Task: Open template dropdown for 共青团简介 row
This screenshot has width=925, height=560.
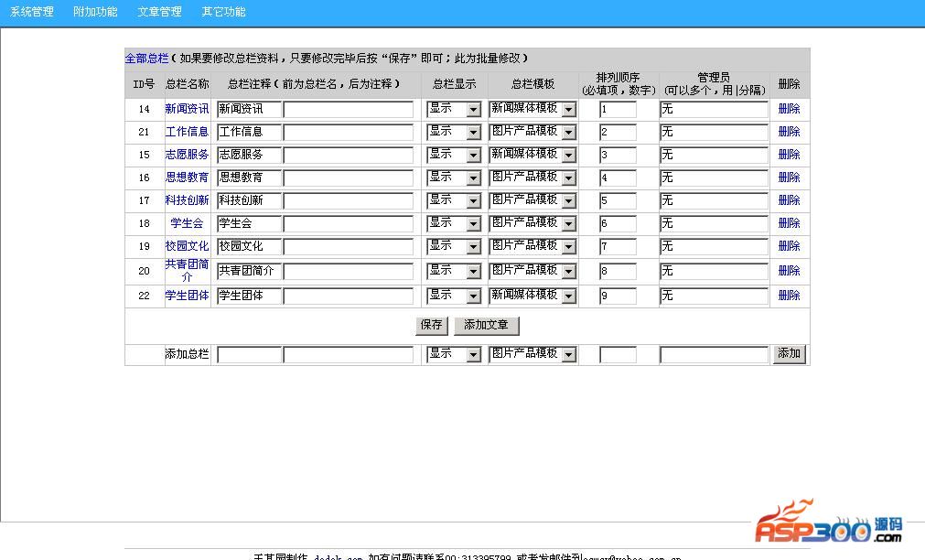Action: point(532,271)
